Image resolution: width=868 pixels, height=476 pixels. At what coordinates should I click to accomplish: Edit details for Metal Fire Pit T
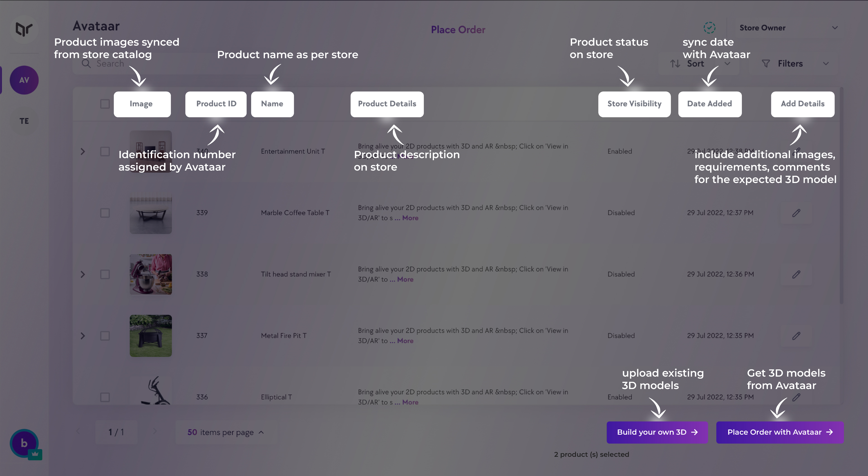point(796,336)
